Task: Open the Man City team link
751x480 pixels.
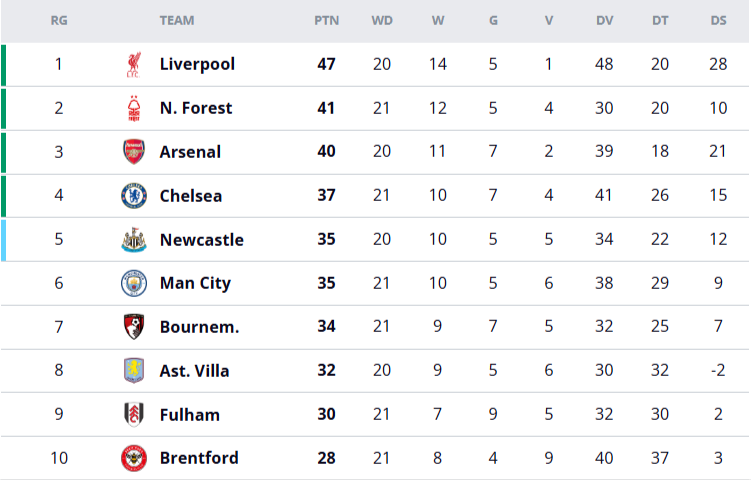Action: coord(195,283)
